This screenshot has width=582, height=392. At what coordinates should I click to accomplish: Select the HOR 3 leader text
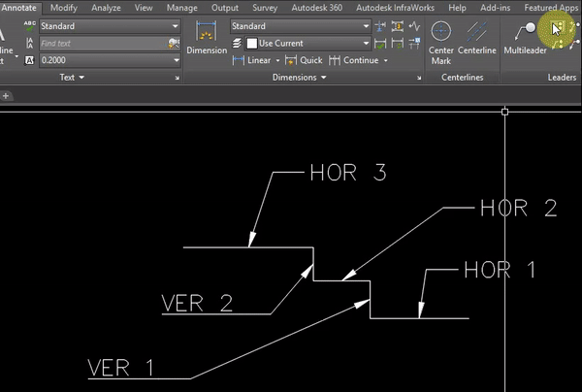click(x=348, y=173)
